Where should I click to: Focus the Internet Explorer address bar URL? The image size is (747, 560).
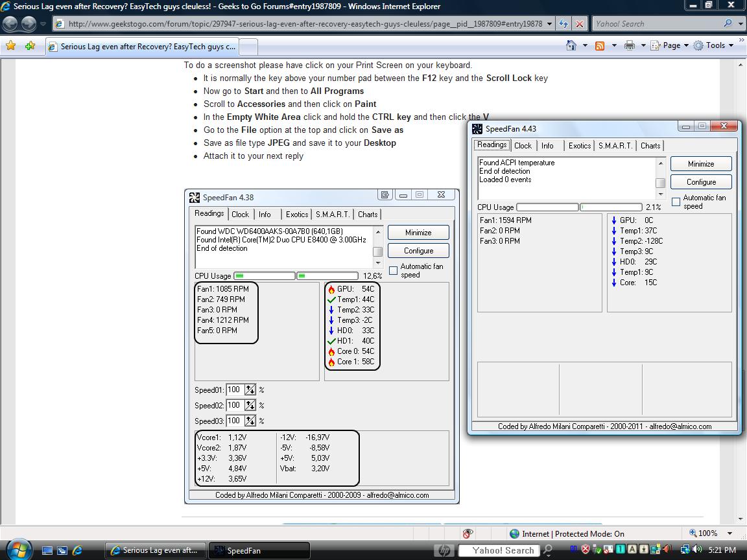pyautogui.click(x=304, y=24)
